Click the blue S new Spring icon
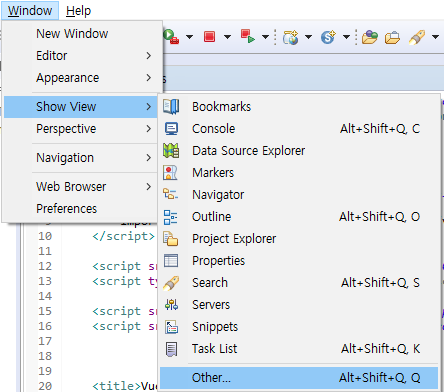Image resolution: width=444 pixels, height=392 pixels. click(328, 37)
